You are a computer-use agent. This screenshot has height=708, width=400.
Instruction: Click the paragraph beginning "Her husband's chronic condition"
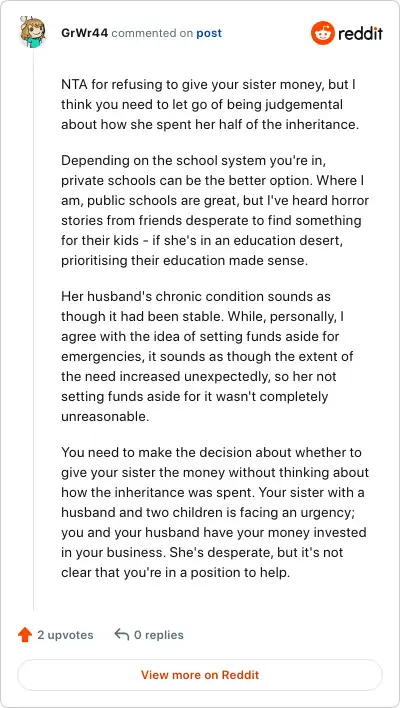[x=207, y=356]
